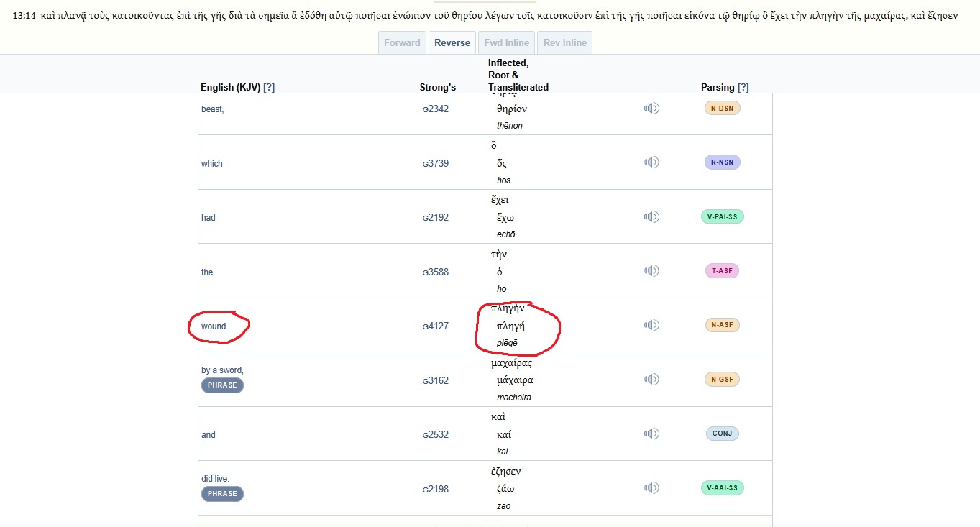Click the N-ASF parsing tag
This screenshot has width=980, height=527.
tap(722, 325)
